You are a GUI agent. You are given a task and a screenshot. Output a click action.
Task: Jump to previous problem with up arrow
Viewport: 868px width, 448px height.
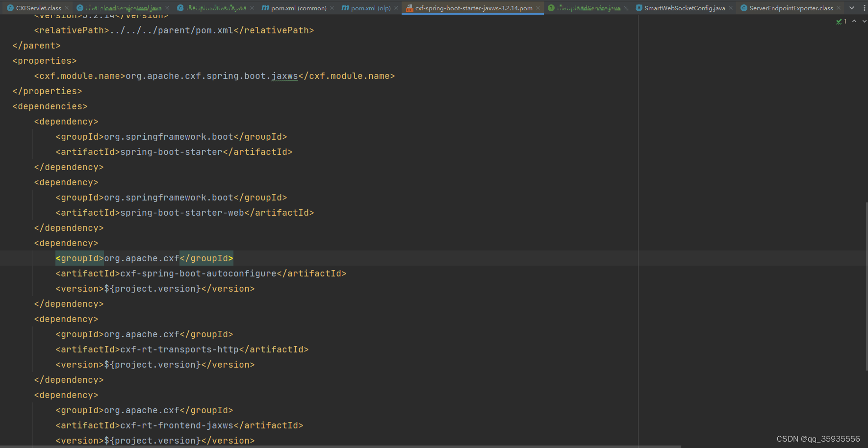tap(854, 22)
